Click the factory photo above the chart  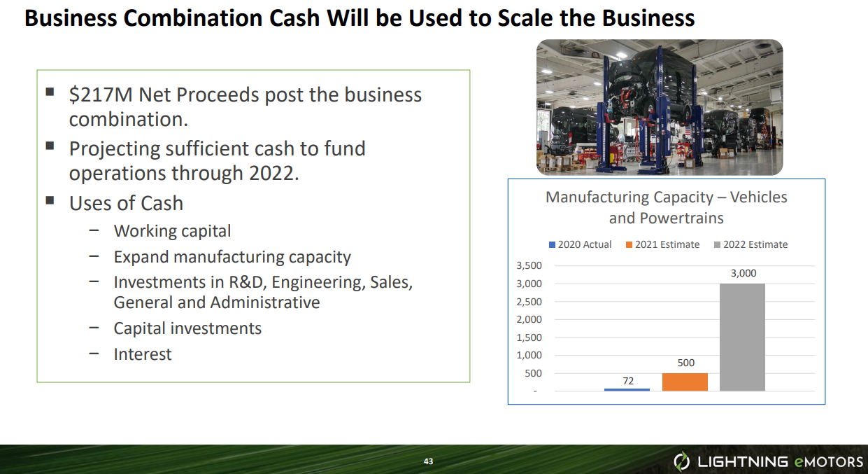659,106
